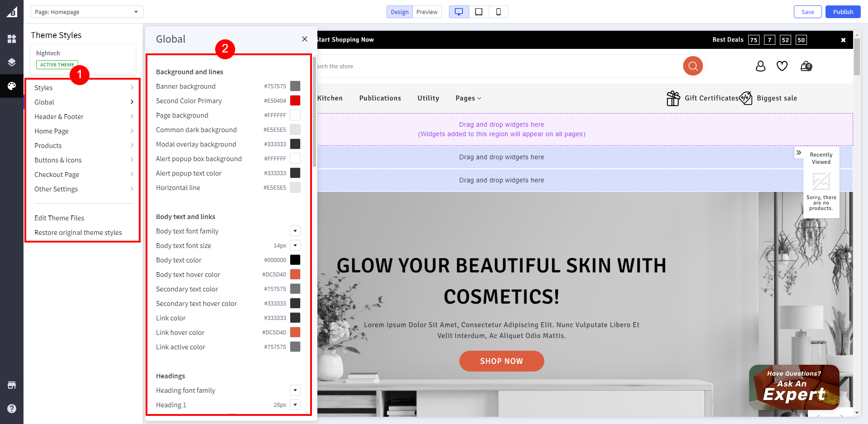Viewport: 868px width, 424px height.
Task: Open the help question mark icon
Action: pos(12,409)
